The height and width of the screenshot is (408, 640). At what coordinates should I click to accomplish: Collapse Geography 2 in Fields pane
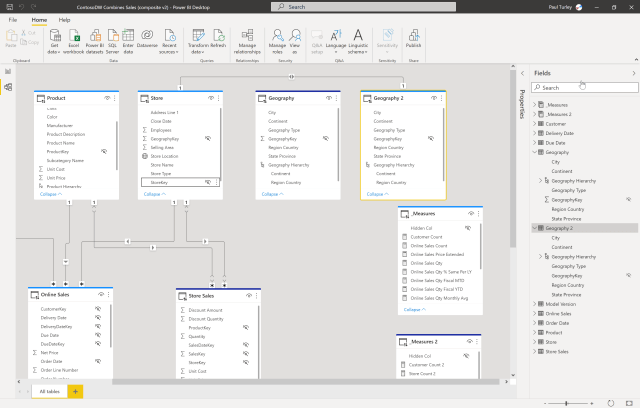point(534,228)
